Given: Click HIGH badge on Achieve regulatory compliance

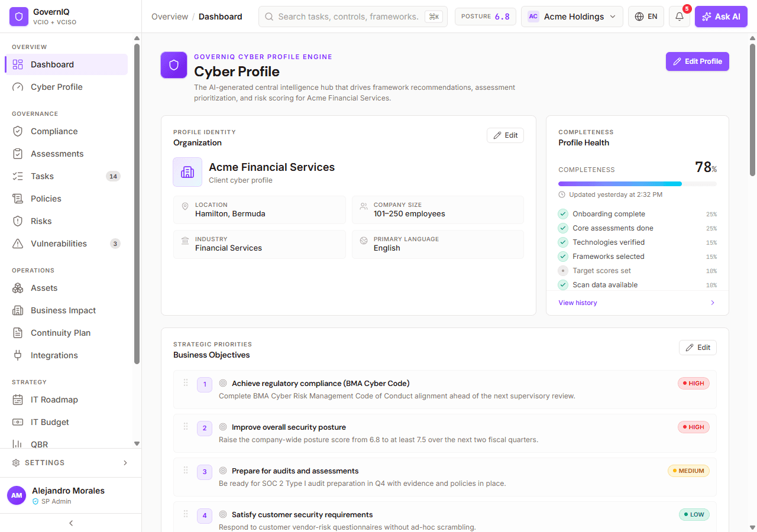Looking at the screenshot, I should tap(693, 384).
